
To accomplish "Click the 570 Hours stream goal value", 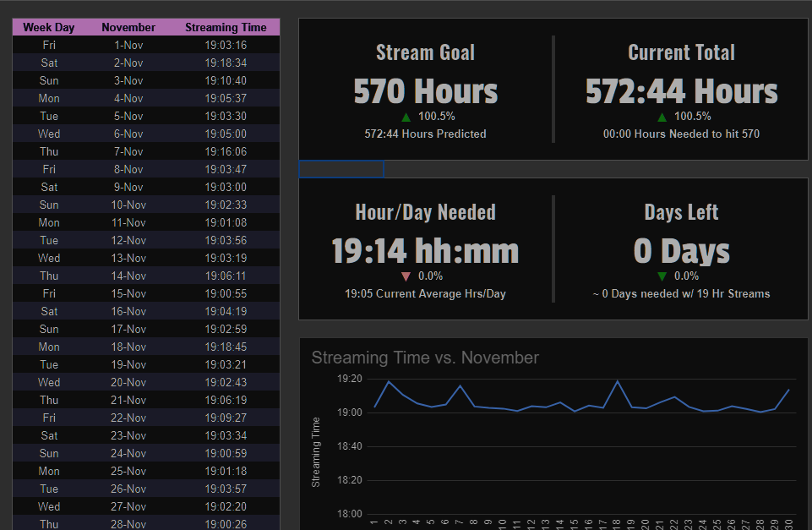I will tap(426, 91).
